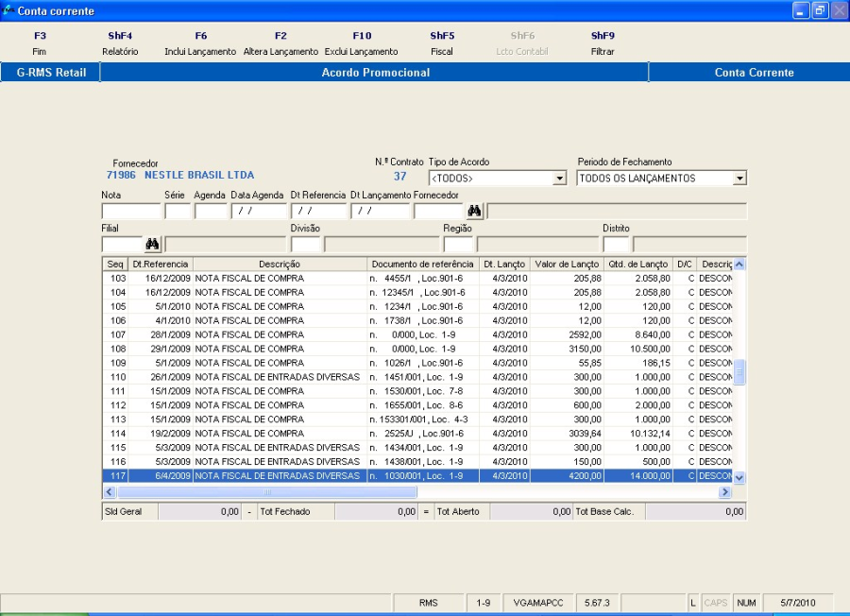This screenshot has width=850, height=616.
Task: Click the Divisão input field
Action: (305, 245)
